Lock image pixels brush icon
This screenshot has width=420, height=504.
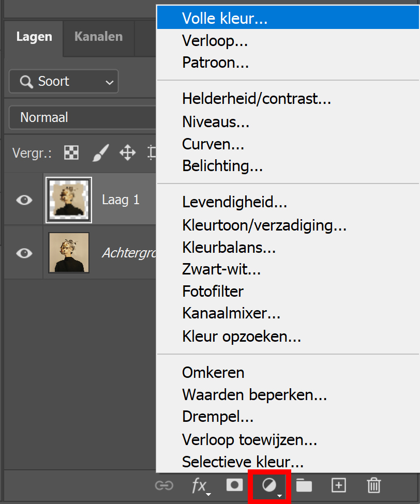[x=100, y=152]
